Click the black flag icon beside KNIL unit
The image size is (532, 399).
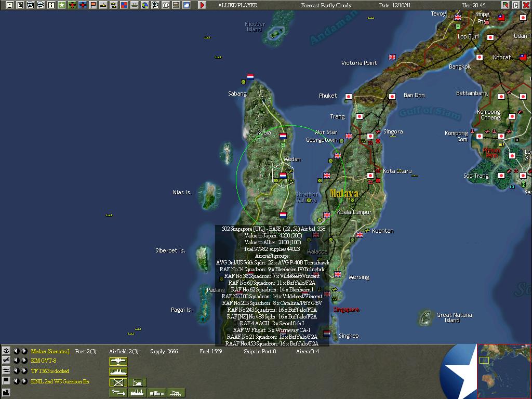coord(6,381)
